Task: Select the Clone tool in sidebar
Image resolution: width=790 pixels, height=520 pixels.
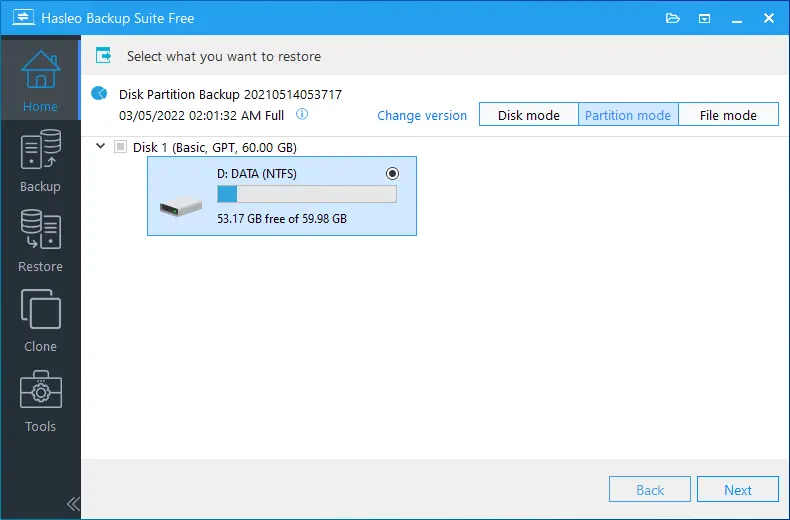Action: (40, 320)
